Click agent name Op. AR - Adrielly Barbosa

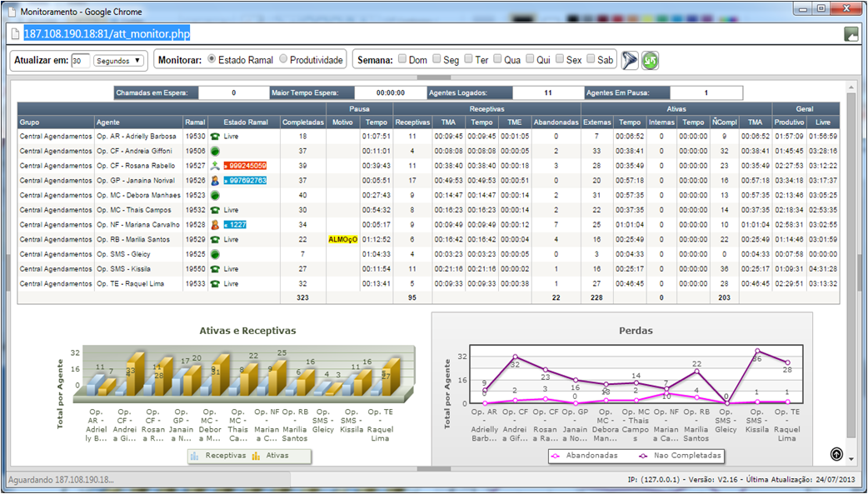(x=136, y=137)
